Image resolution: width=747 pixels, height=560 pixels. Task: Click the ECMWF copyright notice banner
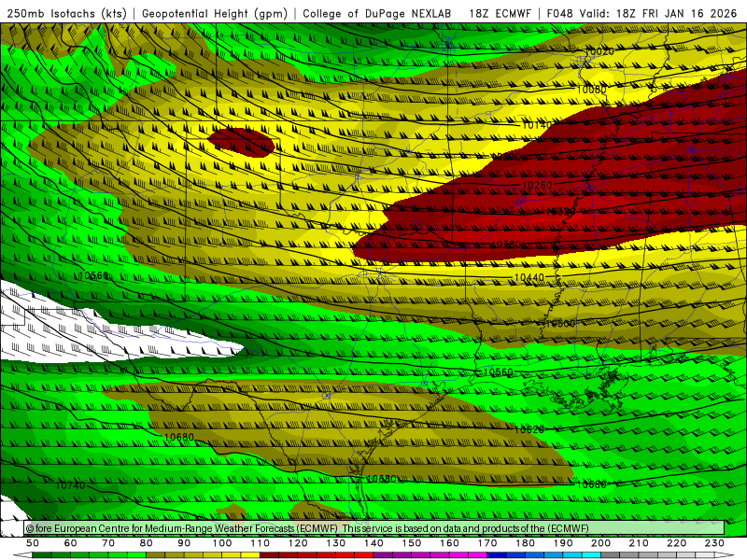coord(374,528)
